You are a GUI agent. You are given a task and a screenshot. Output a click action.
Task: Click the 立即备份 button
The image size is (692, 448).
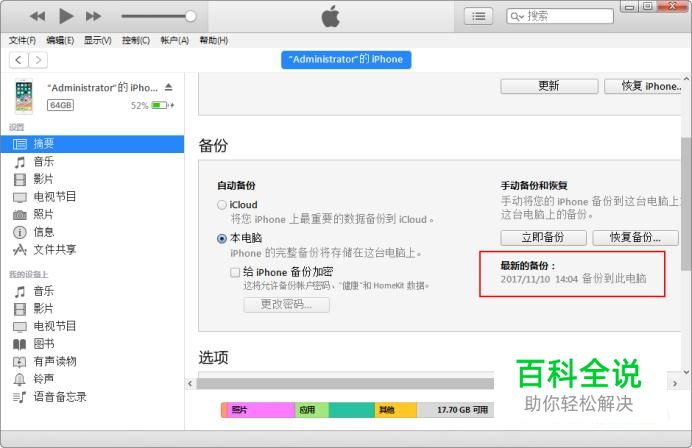543,237
